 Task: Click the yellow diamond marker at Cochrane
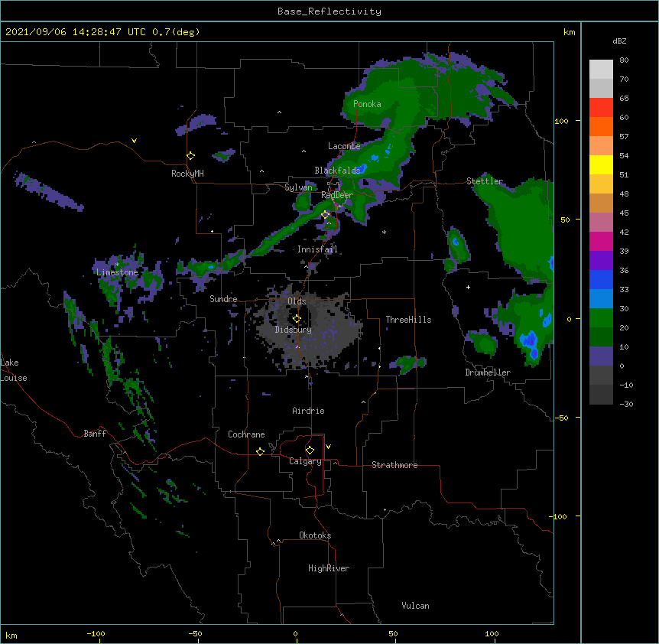click(260, 451)
